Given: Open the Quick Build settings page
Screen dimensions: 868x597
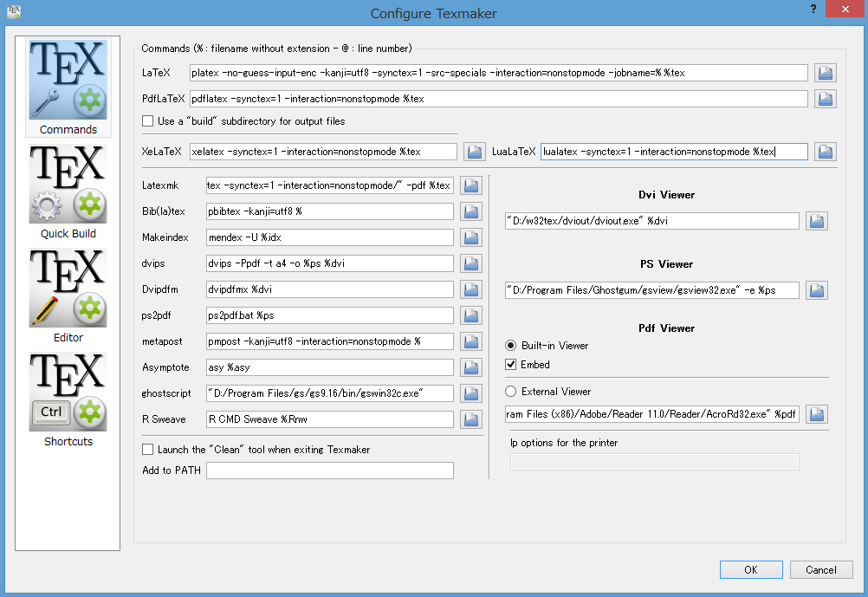Looking at the screenshot, I should pyautogui.click(x=68, y=191).
